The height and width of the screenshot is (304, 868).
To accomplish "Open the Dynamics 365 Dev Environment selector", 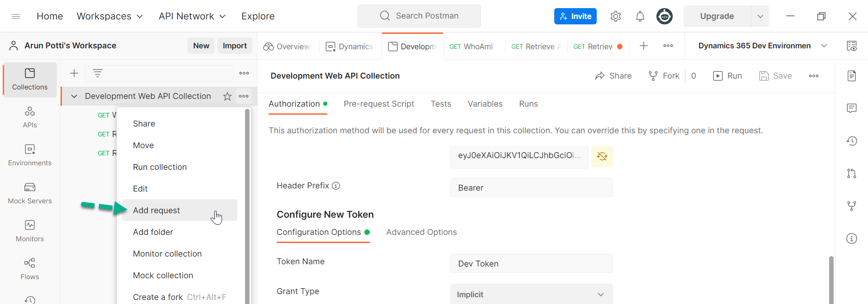I will (762, 46).
